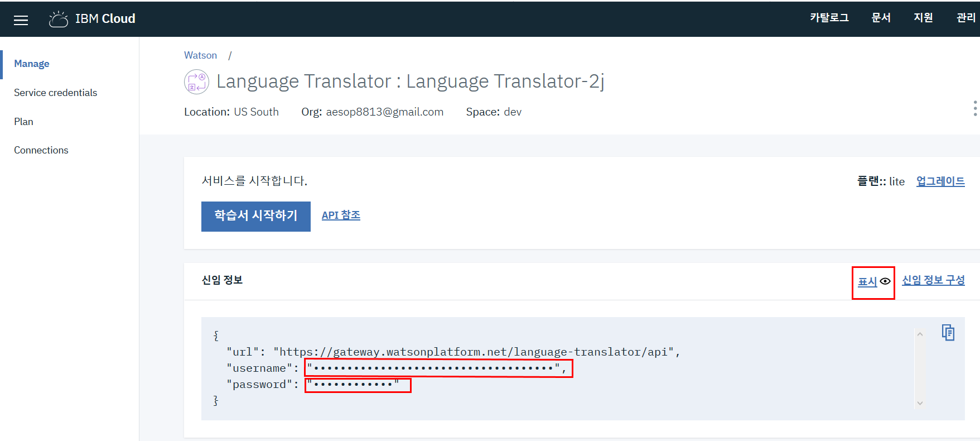Open the 문서 menu

click(x=881, y=18)
